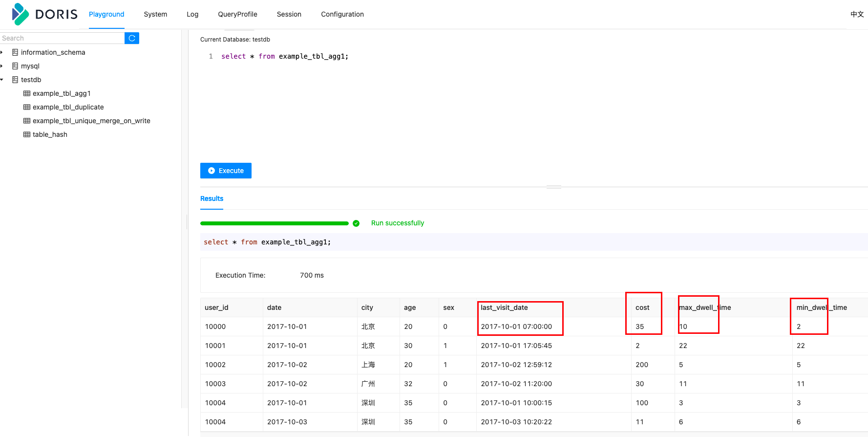The image size is (868, 437).
Task: Expand the information_schema database node
Action: point(2,52)
